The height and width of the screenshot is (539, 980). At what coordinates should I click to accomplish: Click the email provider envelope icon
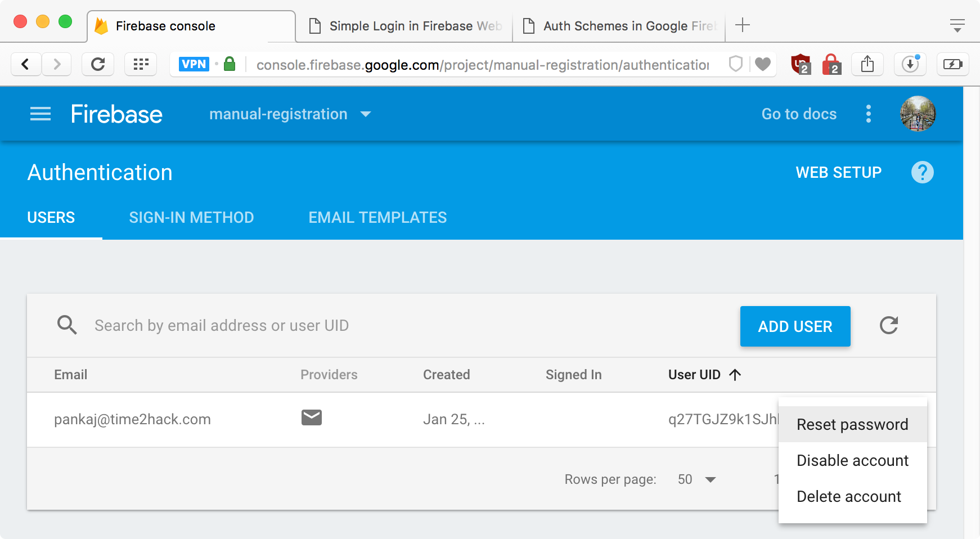coord(312,417)
